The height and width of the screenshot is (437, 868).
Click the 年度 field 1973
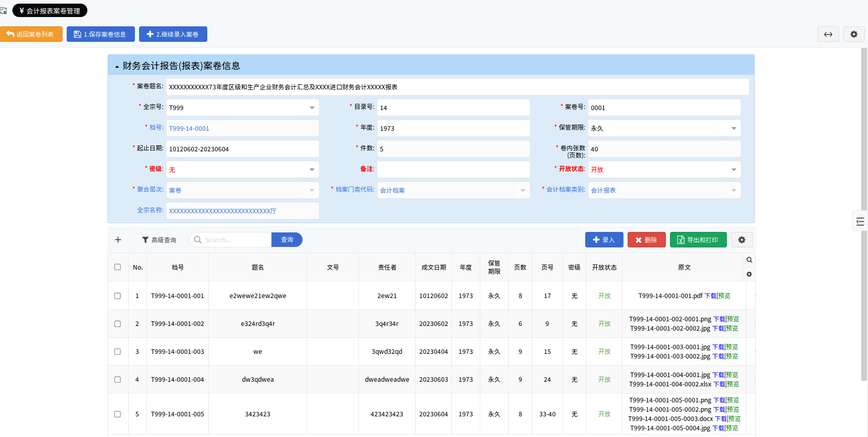coord(453,128)
